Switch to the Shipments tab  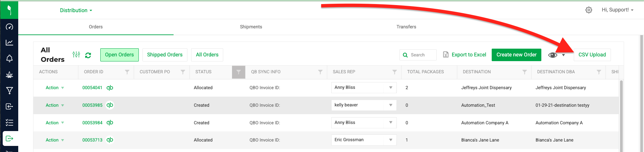pos(251,27)
